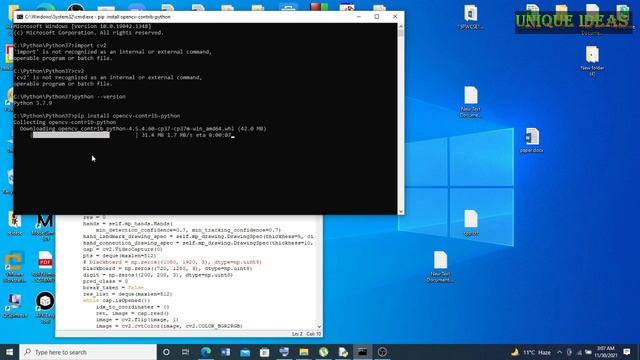Click the command prompt vertical scrollbar
Screen dimensions: 640x360
tap(401, 118)
